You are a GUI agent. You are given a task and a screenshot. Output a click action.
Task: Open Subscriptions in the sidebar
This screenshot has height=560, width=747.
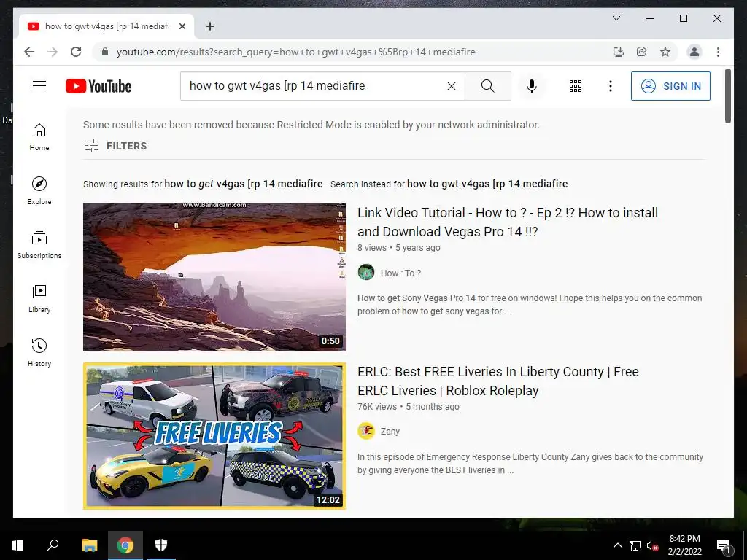[39, 245]
